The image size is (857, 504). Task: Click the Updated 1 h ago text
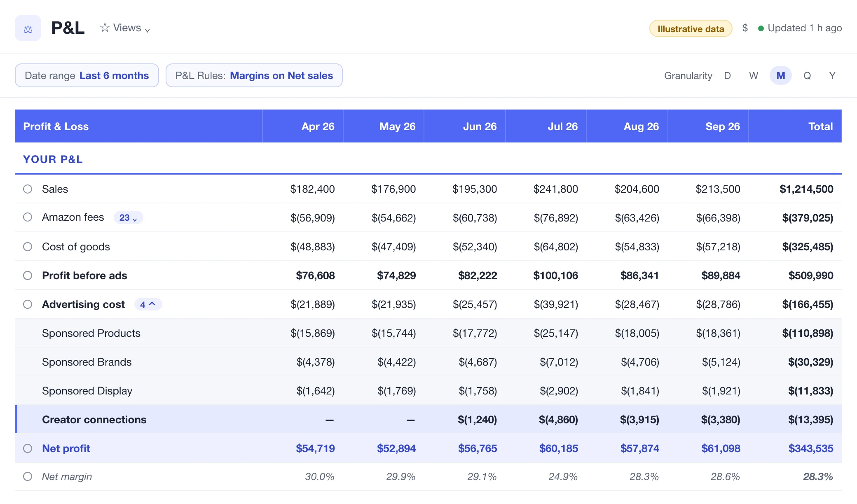[x=805, y=28]
